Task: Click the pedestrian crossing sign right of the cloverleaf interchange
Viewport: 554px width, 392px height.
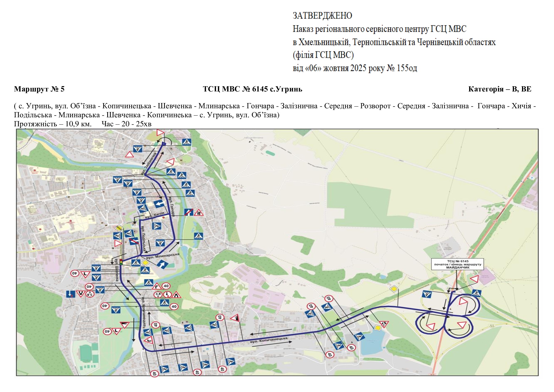Action: point(476,293)
